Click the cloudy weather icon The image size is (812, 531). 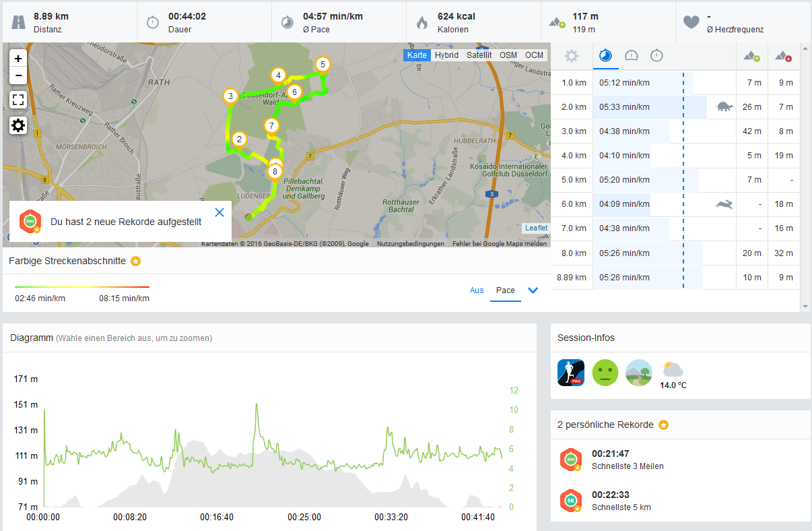pyautogui.click(x=673, y=369)
